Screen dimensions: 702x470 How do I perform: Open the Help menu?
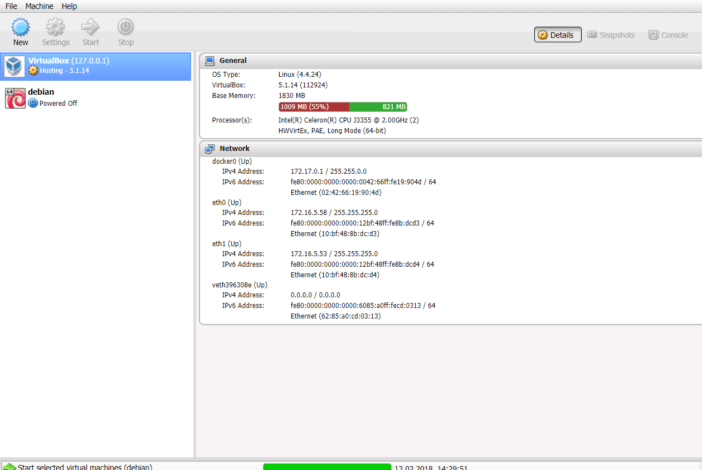coord(69,6)
